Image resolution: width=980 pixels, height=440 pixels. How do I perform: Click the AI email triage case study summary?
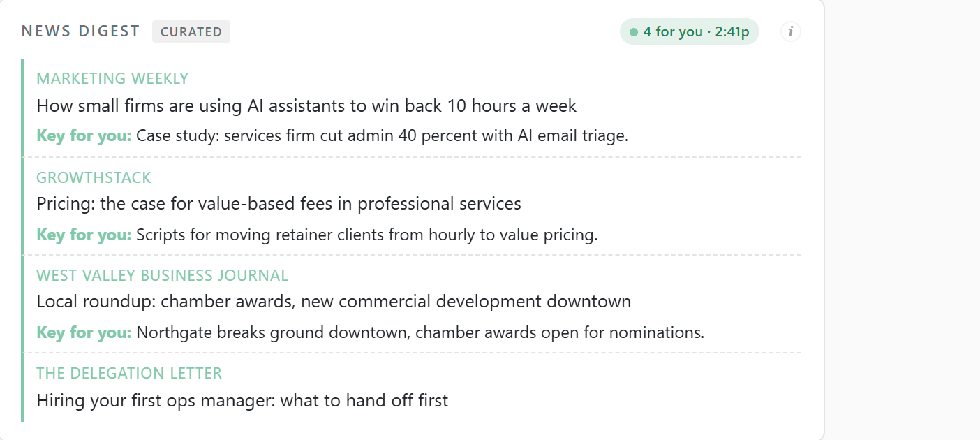pyautogui.click(x=383, y=135)
